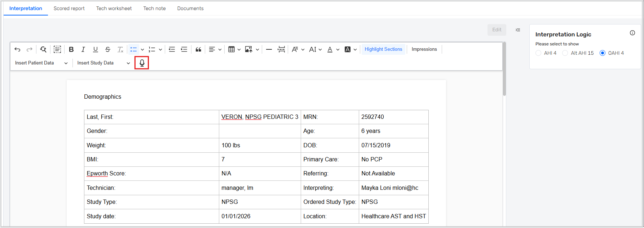
Task: Click the weight value 100 lbs
Action: pyautogui.click(x=231, y=146)
